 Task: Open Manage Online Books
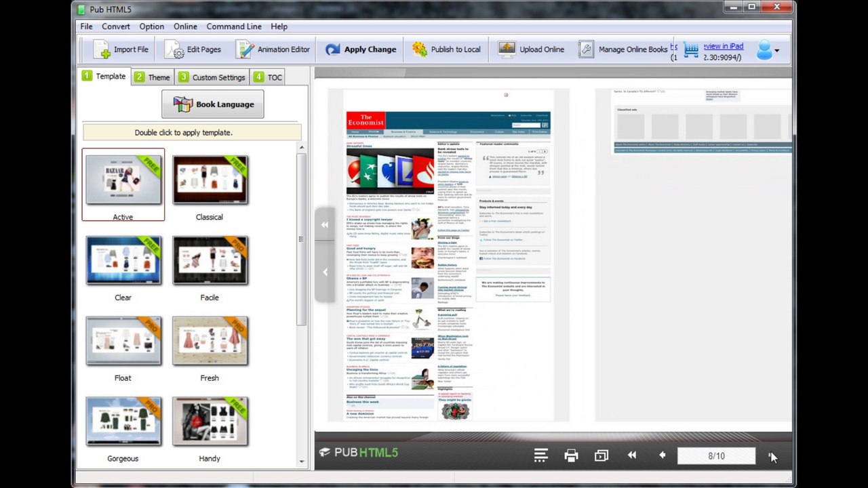tap(623, 49)
